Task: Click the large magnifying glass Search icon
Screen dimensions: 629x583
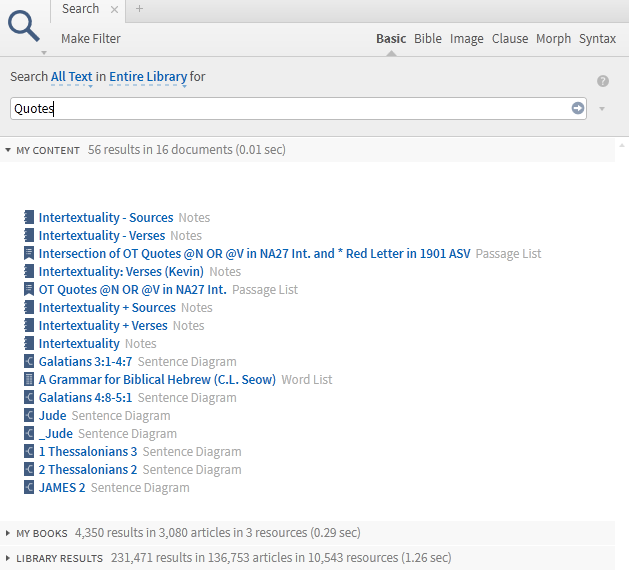Action: point(24,26)
